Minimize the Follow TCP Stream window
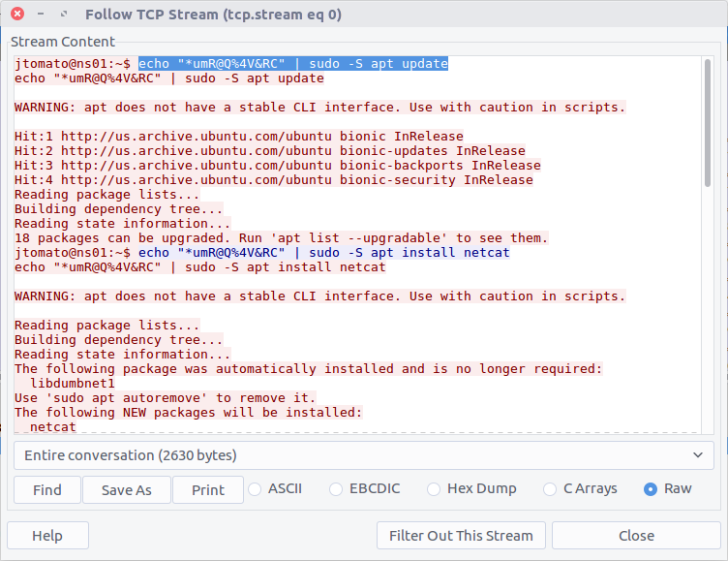The height and width of the screenshot is (561, 728). (40, 16)
